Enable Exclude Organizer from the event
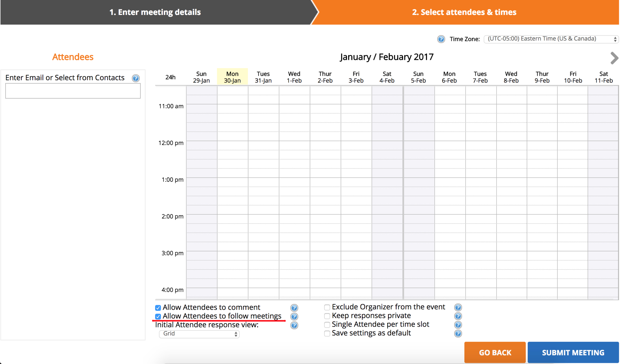Image resolution: width=620 pixels, height=364 pixels. coord(327,307)
